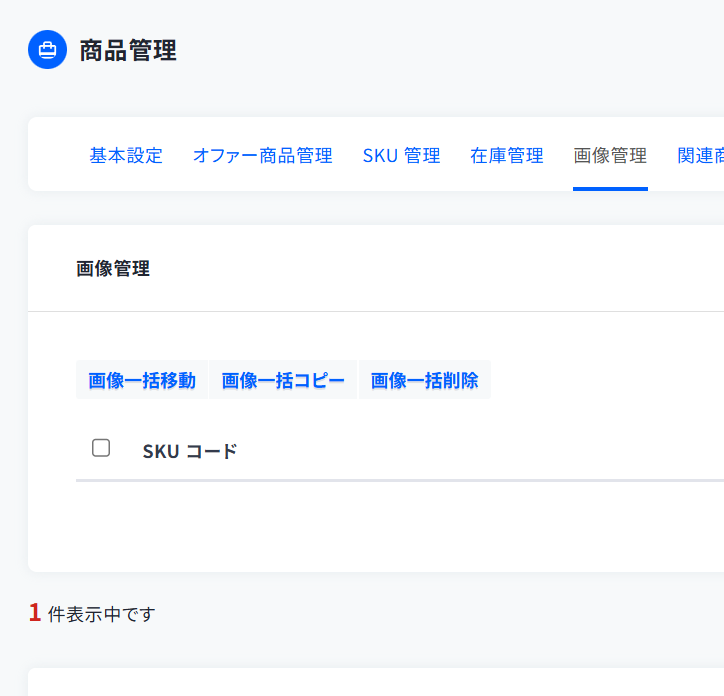Open the partially visible 関連商 tab
724x696 pixels.
click(701, 155)
